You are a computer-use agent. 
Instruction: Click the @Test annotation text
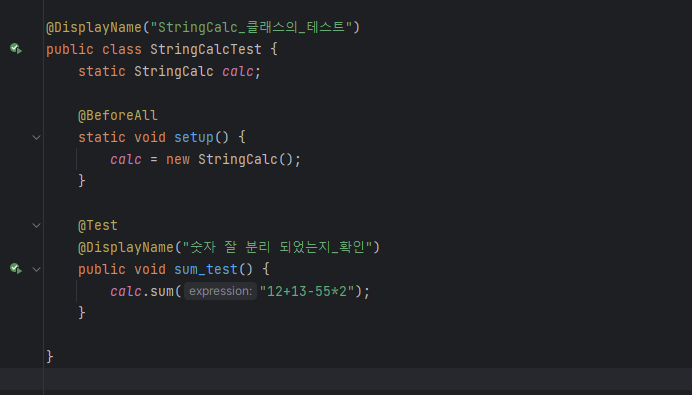point(98,226)
